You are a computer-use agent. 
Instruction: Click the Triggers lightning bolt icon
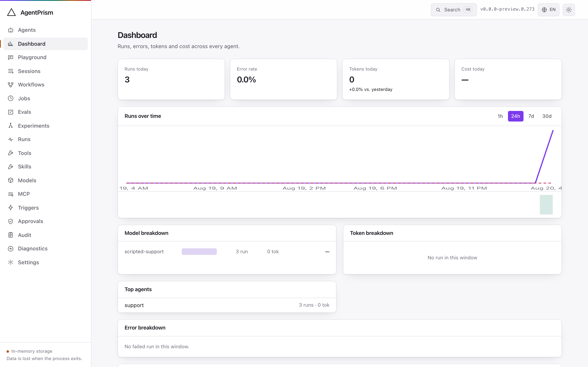[x=11, y=208]
